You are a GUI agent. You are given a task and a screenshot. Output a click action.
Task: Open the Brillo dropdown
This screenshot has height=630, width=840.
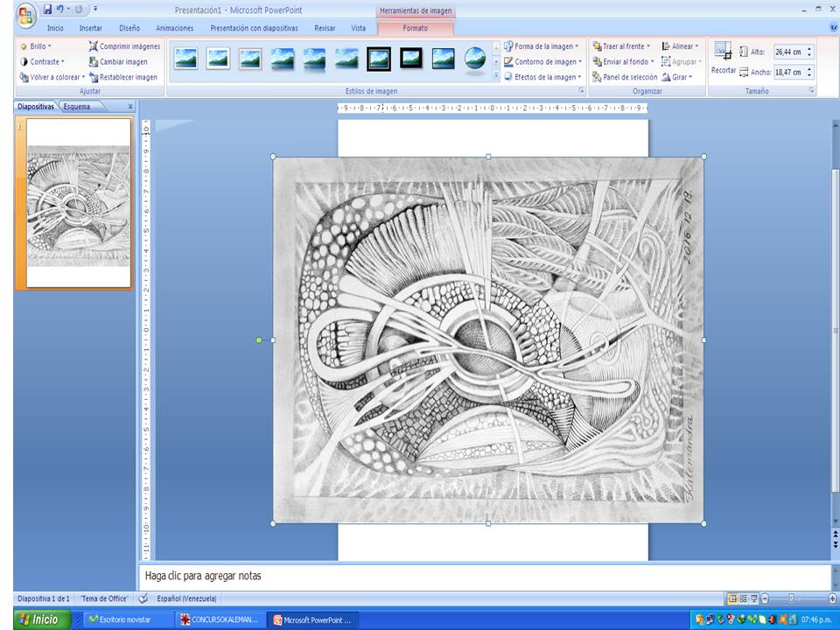[36, 46]
